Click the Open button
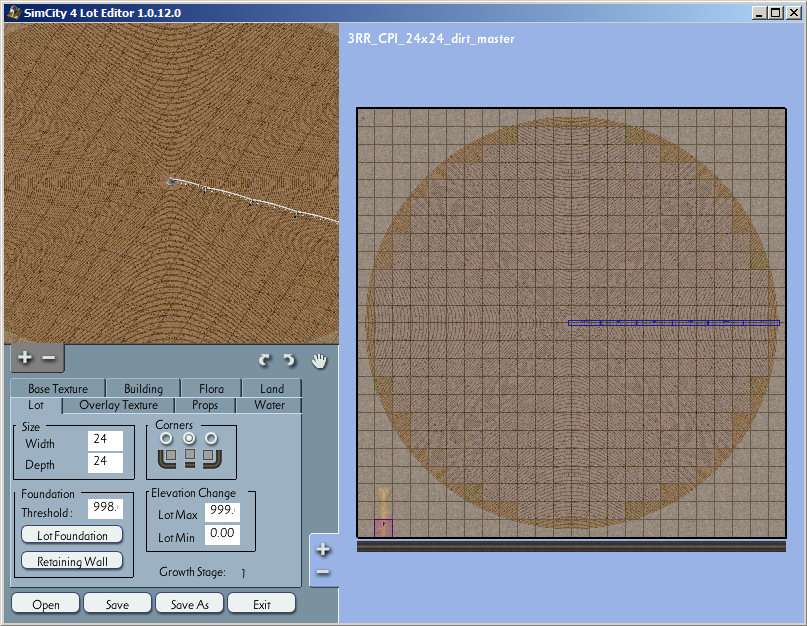The image size is (807, 626). 45,604
